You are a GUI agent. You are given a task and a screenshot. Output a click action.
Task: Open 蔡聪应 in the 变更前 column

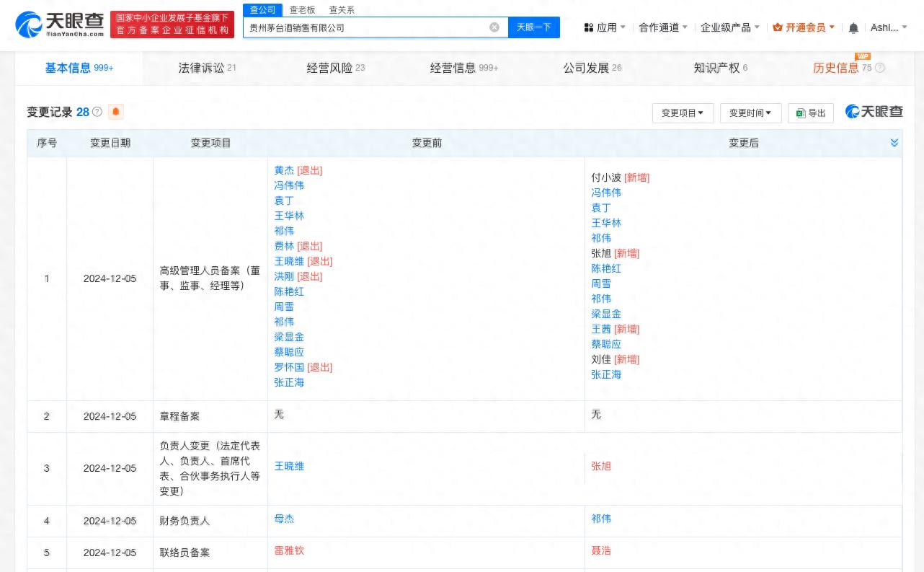coord(289,352)
